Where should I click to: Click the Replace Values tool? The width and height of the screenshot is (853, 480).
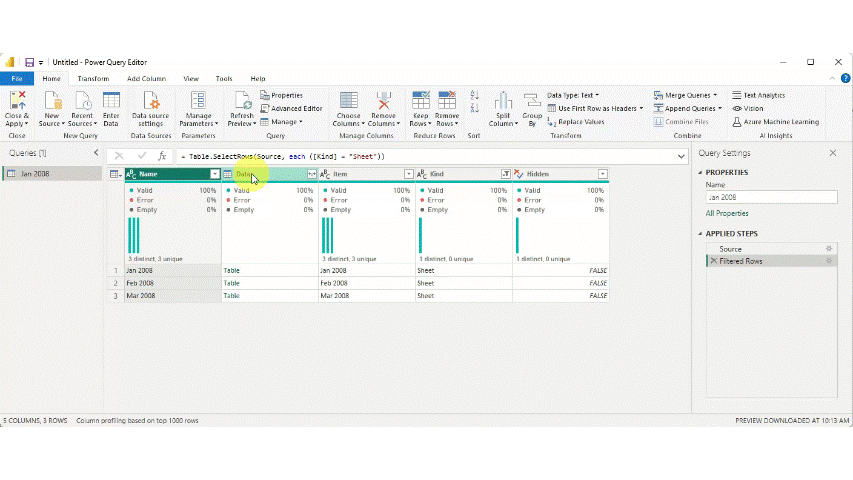(581, 122)
